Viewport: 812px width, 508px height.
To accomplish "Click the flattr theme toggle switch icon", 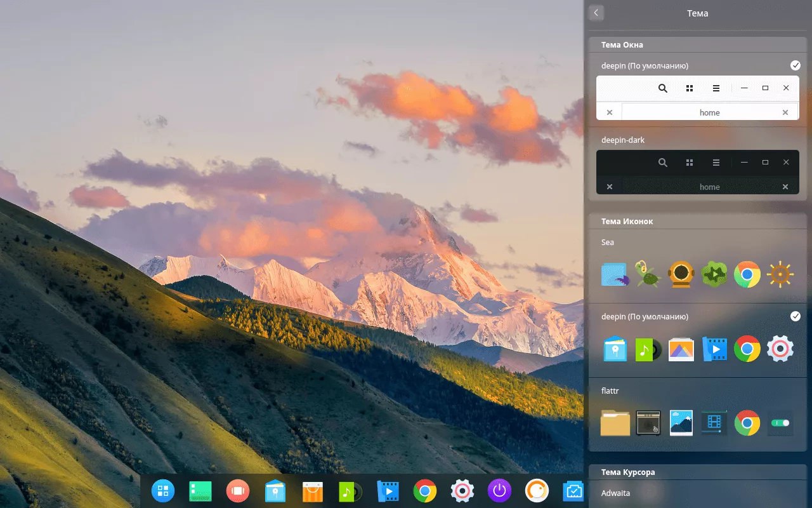I will tap(780, 423).
